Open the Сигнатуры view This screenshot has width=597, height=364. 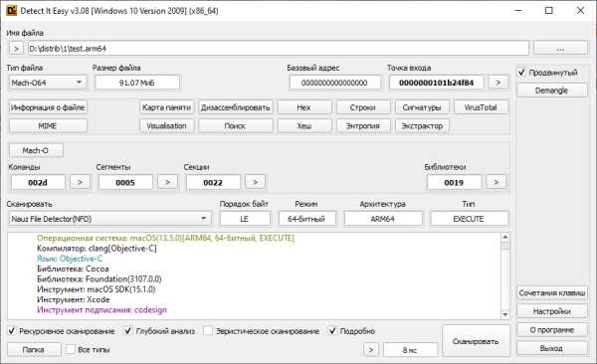point(422,107)
